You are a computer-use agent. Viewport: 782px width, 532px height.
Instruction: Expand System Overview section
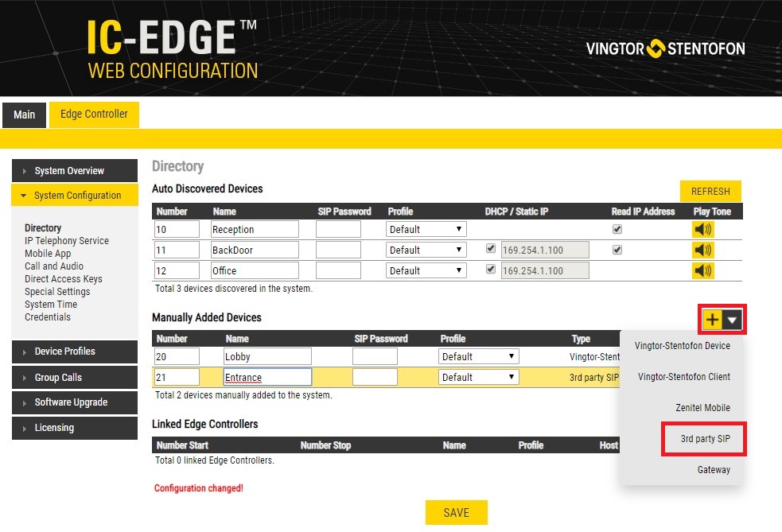tap(75, 170)
